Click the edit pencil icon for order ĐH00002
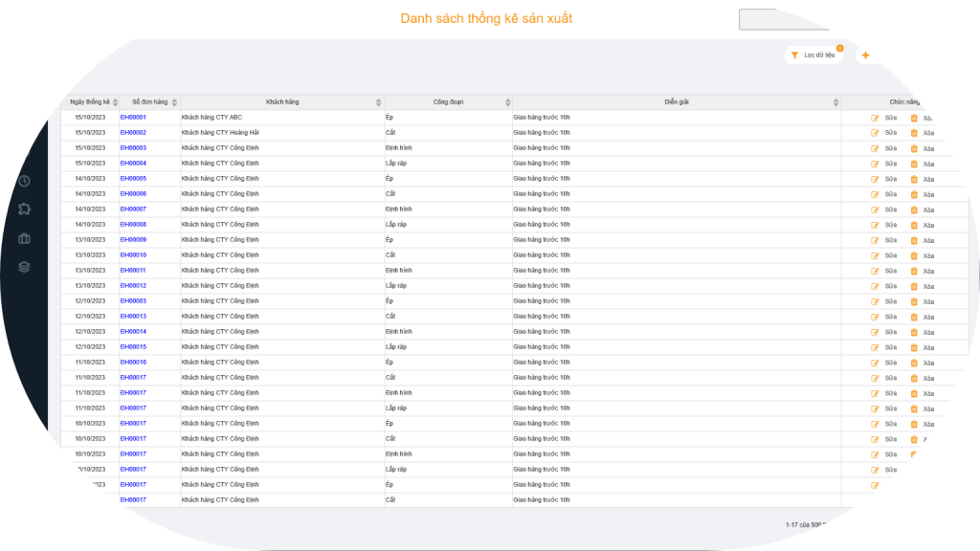 [875, 133]
